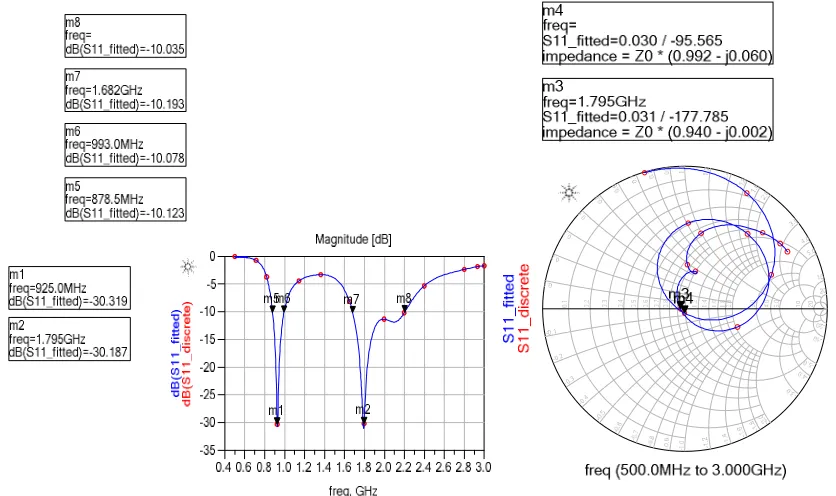Image resolution: width=836 pixels, height=496 pixels.
Task: Select the m6 readout showing freq=993.0MHz
Action: (x=125, y=145)
